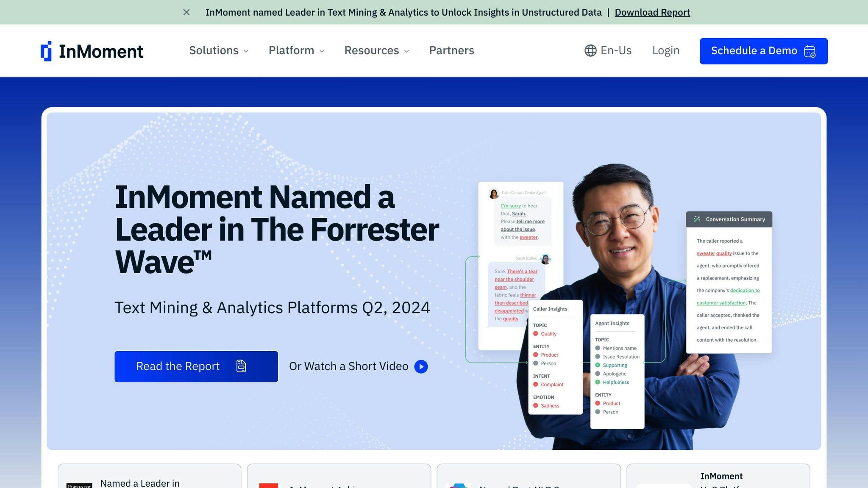The height and width of the screenshot is (488, 868).
Task: Open the Named a Leader in card
Action: tap(149, 476)
